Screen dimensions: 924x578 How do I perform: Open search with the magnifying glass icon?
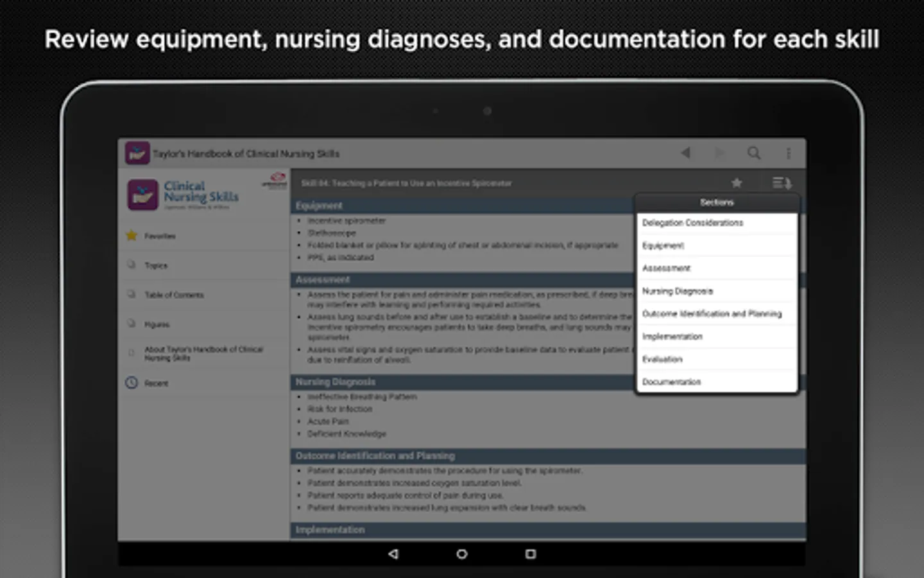[x=754, y=153]
